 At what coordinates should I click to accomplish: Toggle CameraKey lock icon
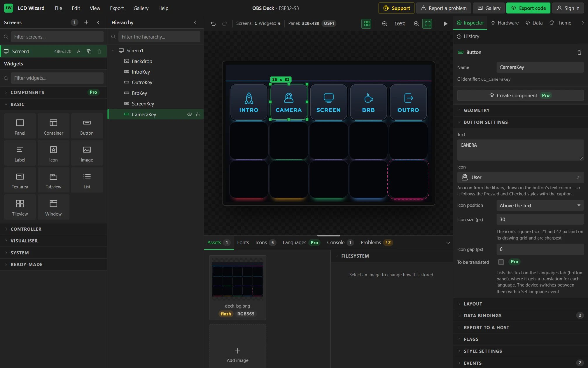[x=198, y=114]
